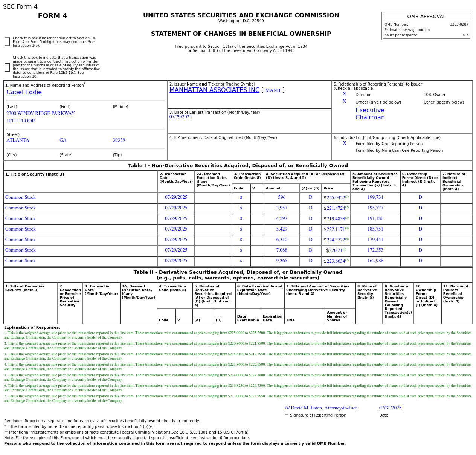476x455 pixels.
Task: Open the Capel Eddie reporting person link
Action: pyautogui.click(x=24, y=92)
